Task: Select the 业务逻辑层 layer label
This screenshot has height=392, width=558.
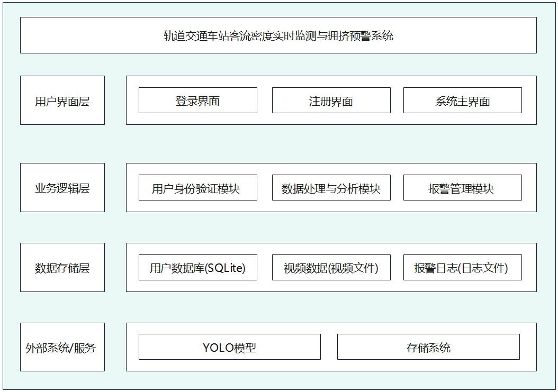Action: (62, 188)
